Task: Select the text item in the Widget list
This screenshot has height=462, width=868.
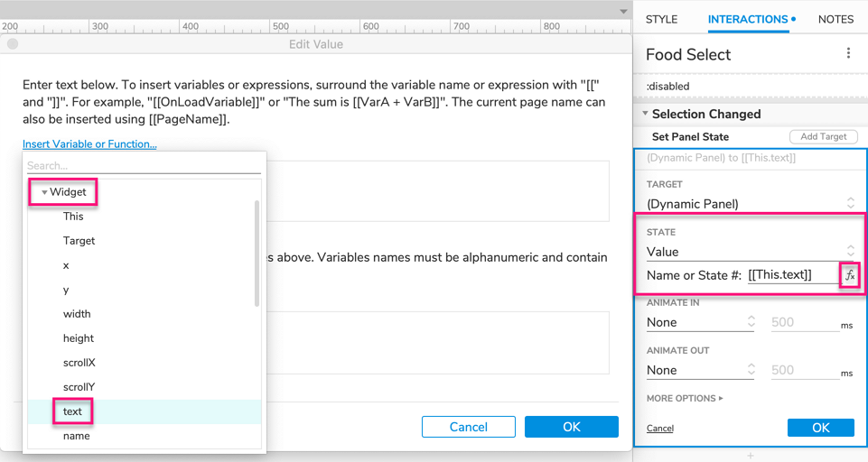Action: 72,411
